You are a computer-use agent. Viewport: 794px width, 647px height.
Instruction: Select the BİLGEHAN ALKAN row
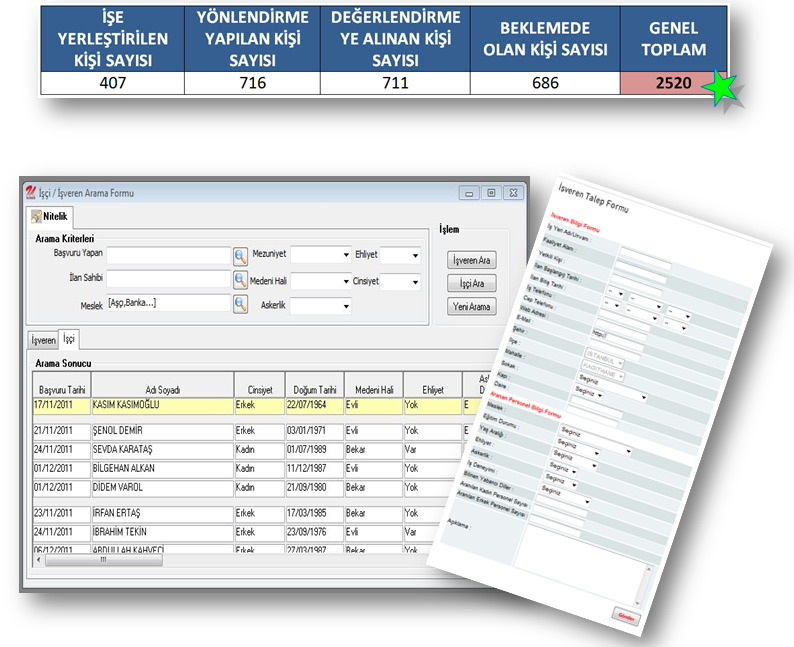click(243, 469)
